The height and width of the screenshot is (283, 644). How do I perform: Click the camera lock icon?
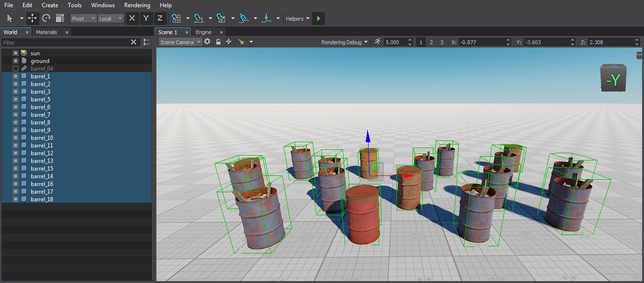218,42
